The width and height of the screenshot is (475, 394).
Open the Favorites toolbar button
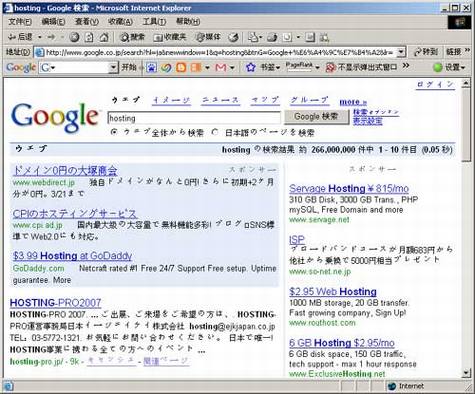(x=170, y=37)
